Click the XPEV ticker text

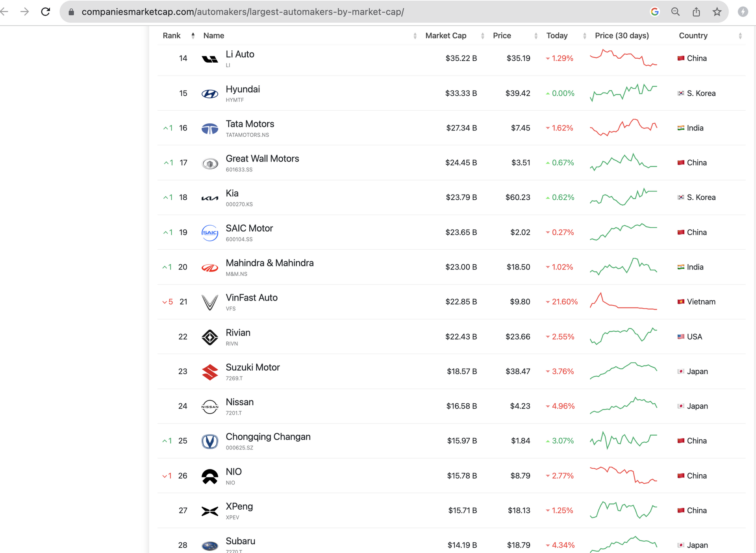click(x=232, y=517)
